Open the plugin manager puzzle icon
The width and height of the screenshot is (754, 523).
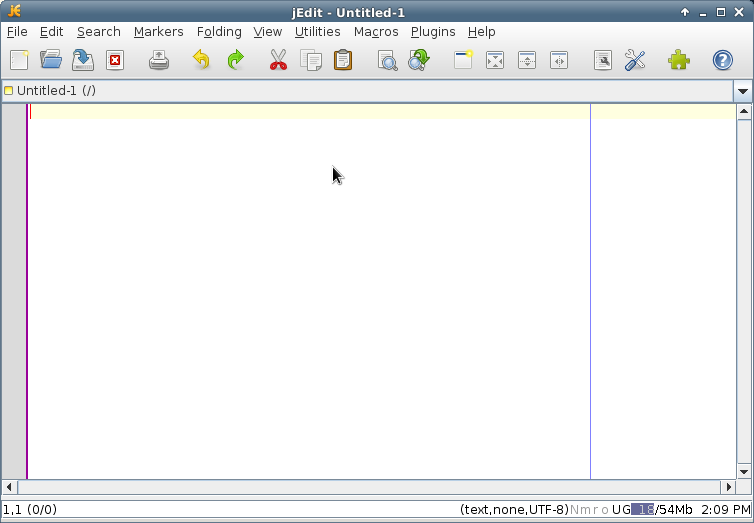point(679,61)
